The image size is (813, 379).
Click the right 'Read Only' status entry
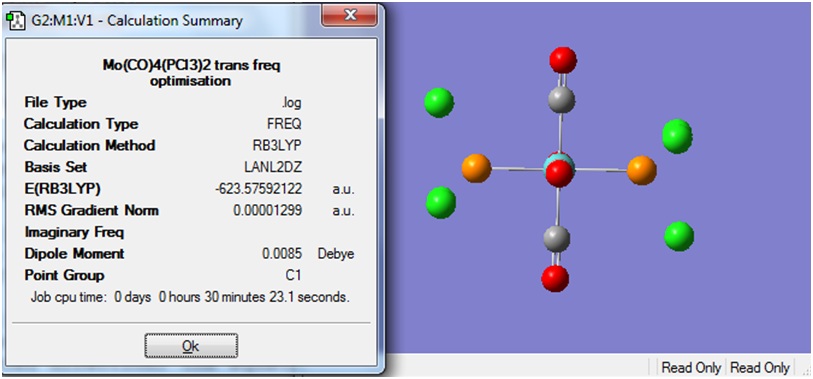(760, 368)
